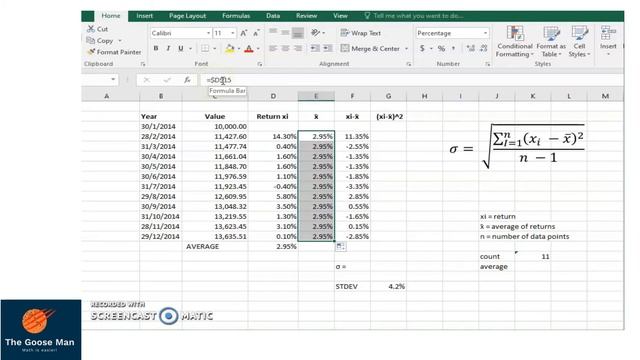Open Cell Styles gallery
This screenshot has height=360, width=640.
(579, 41)
